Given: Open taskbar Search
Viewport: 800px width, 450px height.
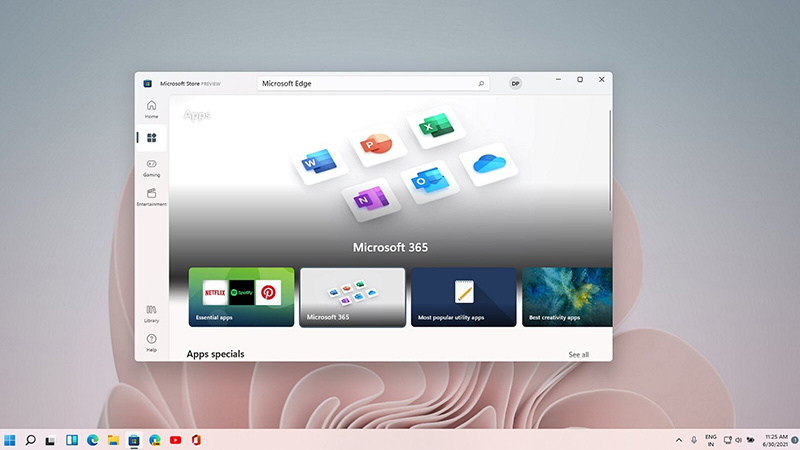Looking at the screenshot, I should [x=31, y=440].
